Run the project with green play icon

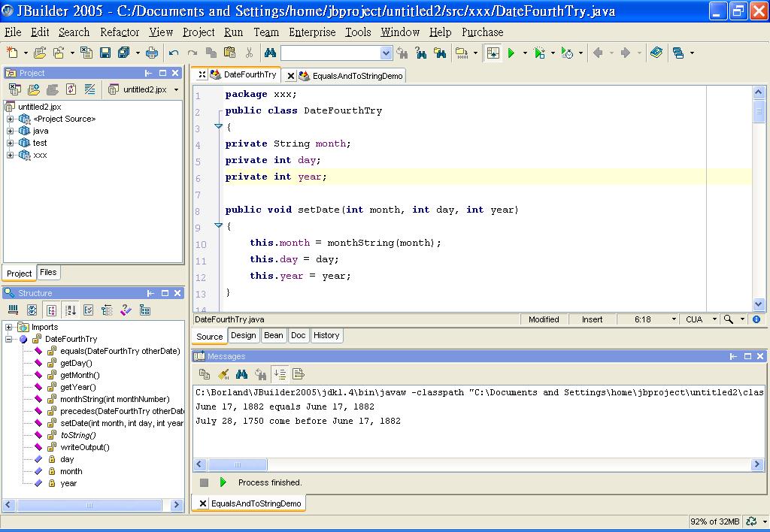click(511, 53)
